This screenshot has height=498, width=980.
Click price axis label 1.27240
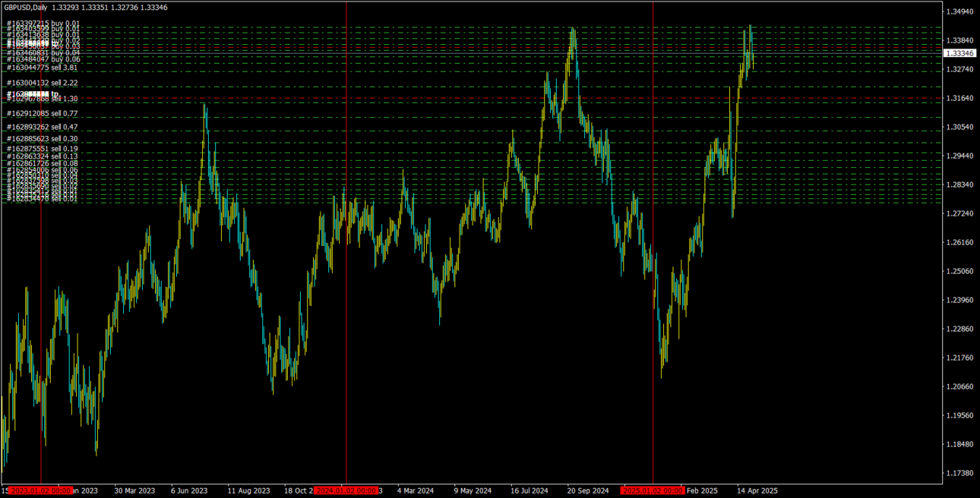pos(961,213)
